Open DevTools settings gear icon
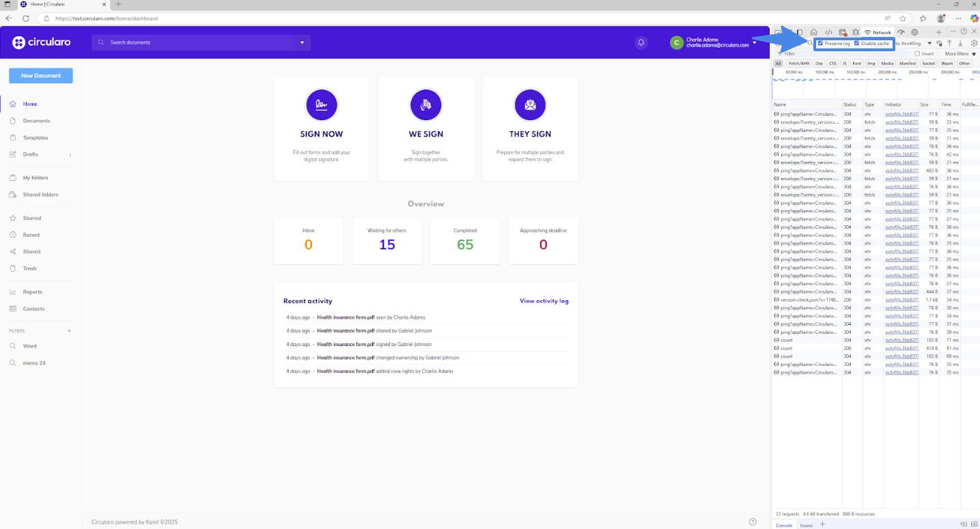The width and height of the screenshot is (980, 529). pos(974,43)
